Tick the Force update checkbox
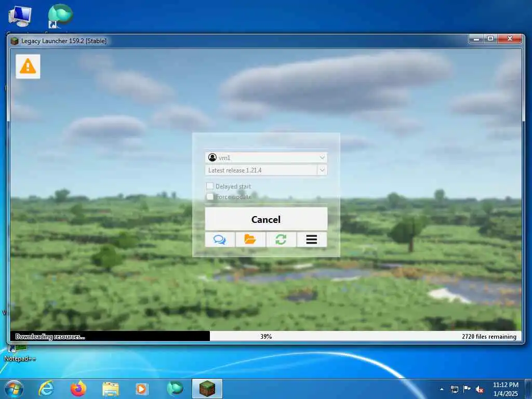The width and height of the screenshot is (532, 399). tap(210, 196)
